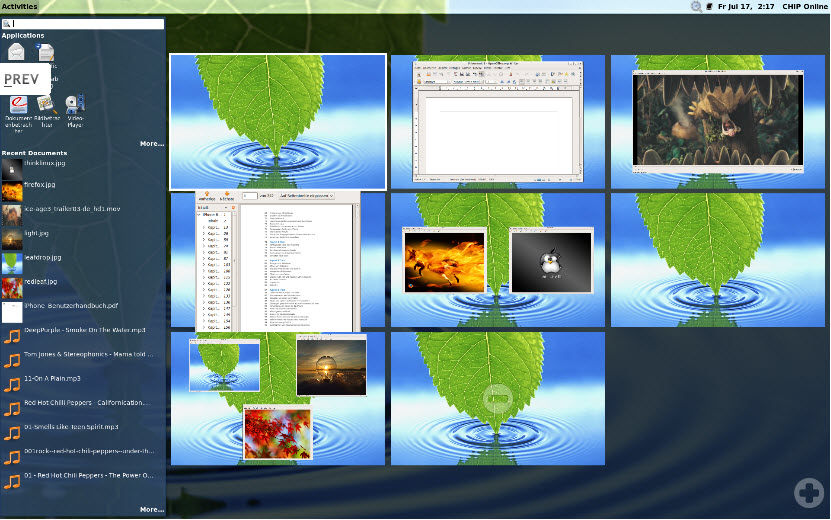This screenshot has width=831, height=520.
Task: Click the clock showing Fr Jul 17, 2:17
Action: [x=746, y=6]
